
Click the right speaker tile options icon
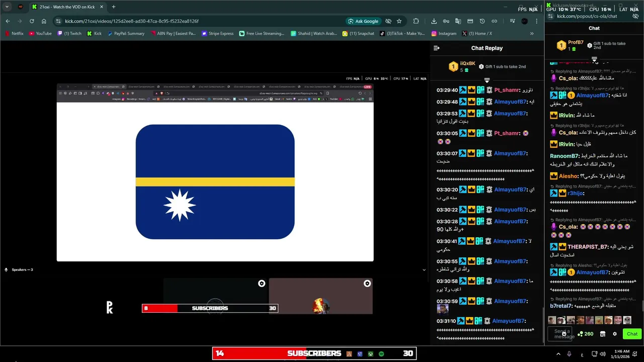[x=367, y=284]
